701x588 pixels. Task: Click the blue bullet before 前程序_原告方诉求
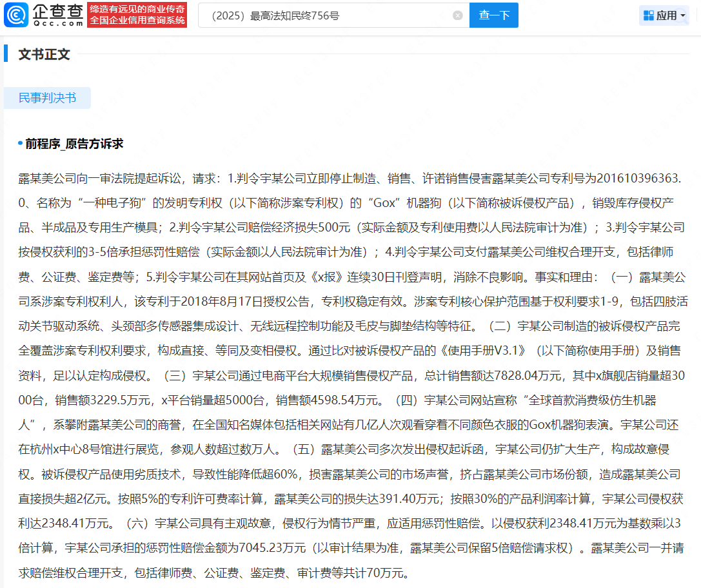click(20, 144)
